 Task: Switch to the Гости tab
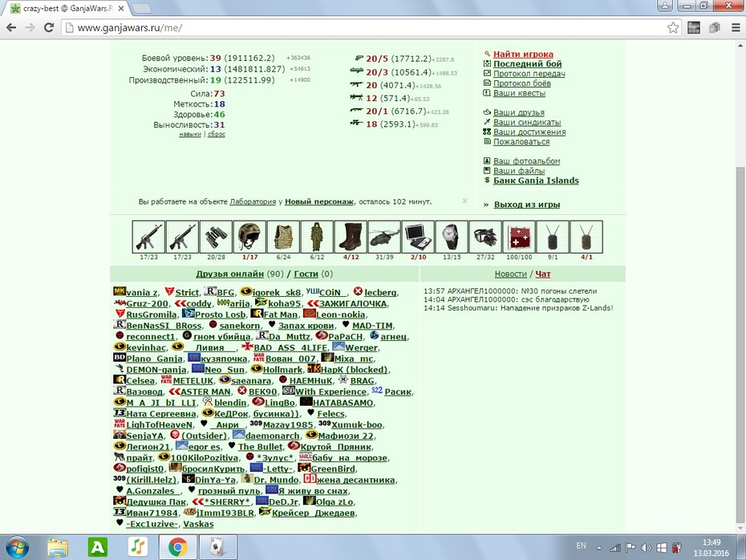tap(306, 274)
